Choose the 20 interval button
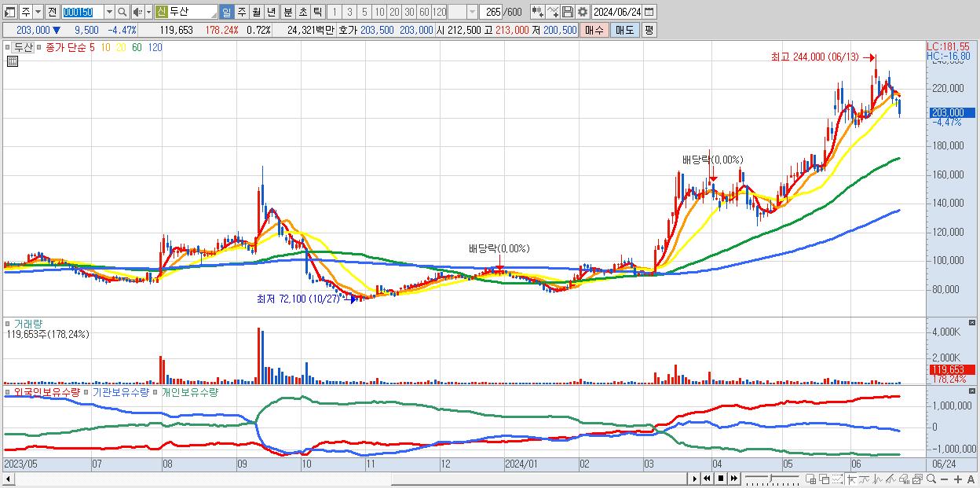Screen dimensions: 980x488 pyautogui.click(x=395, y=12)
